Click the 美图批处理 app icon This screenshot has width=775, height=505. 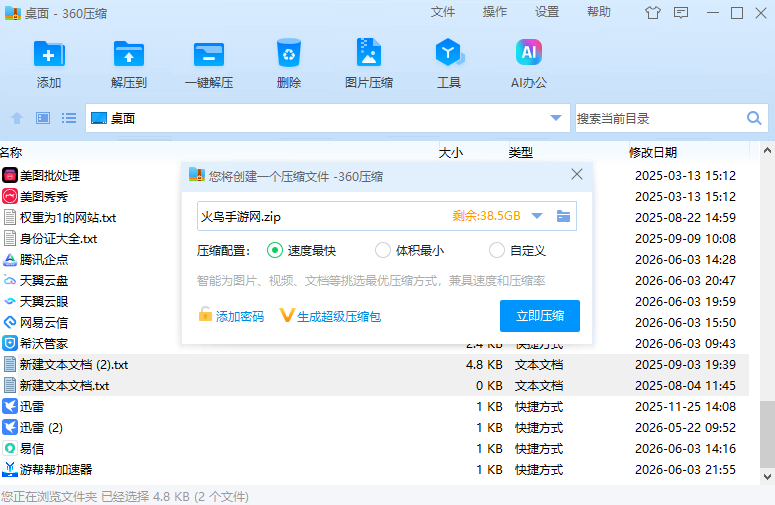[x=10, y=175]
